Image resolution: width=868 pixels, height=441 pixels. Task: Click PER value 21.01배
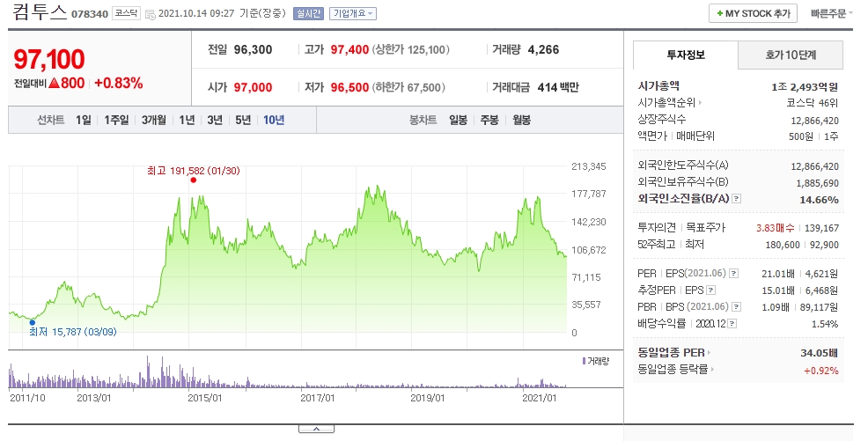pyautogui.click(x=778, y=274)
